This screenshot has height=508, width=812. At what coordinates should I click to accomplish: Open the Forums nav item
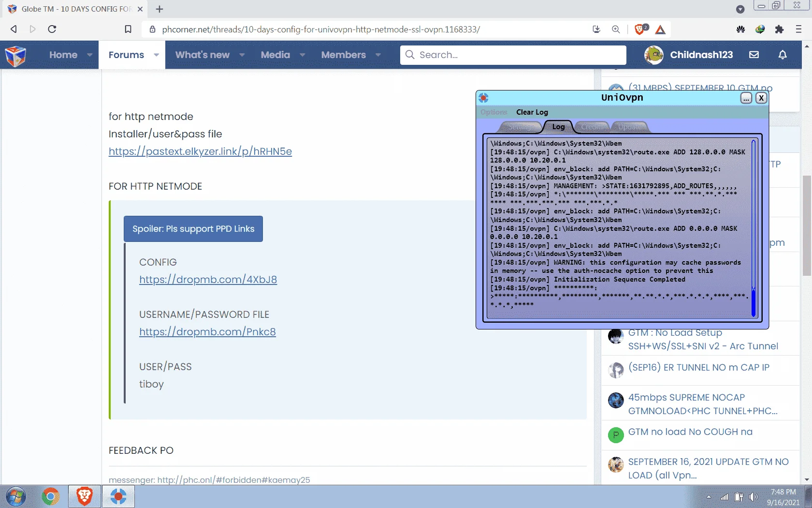tap(126, 55)
